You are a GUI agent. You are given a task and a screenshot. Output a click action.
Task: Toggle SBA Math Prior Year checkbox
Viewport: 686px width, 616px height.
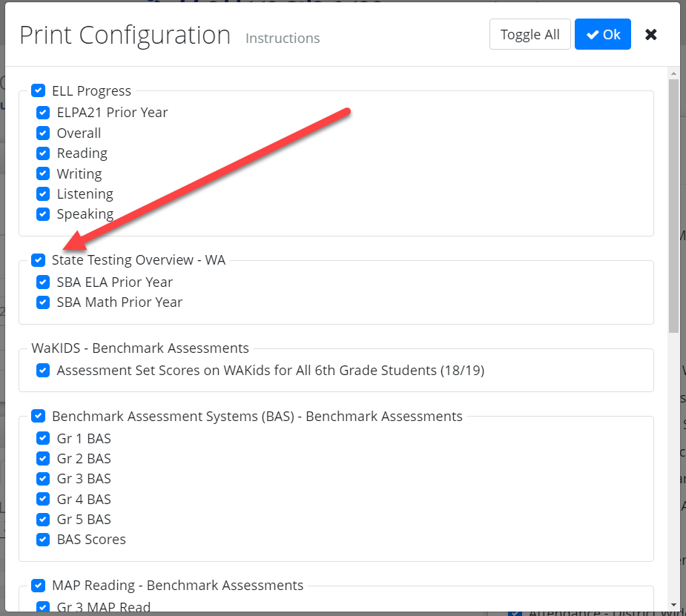43,302
